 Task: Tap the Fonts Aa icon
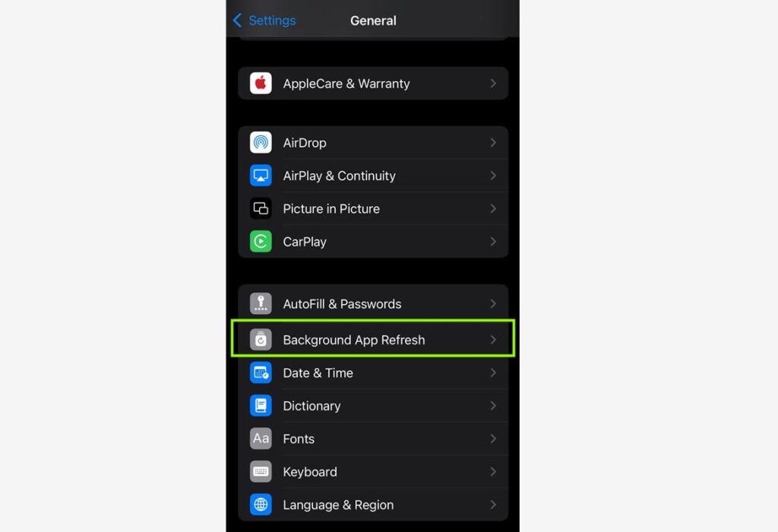coord(261,439)
